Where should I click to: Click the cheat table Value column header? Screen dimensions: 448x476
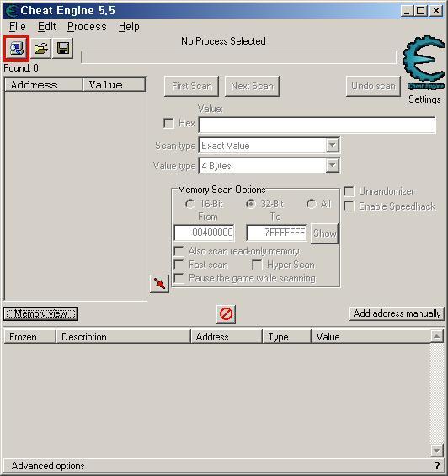pos(371,337)
